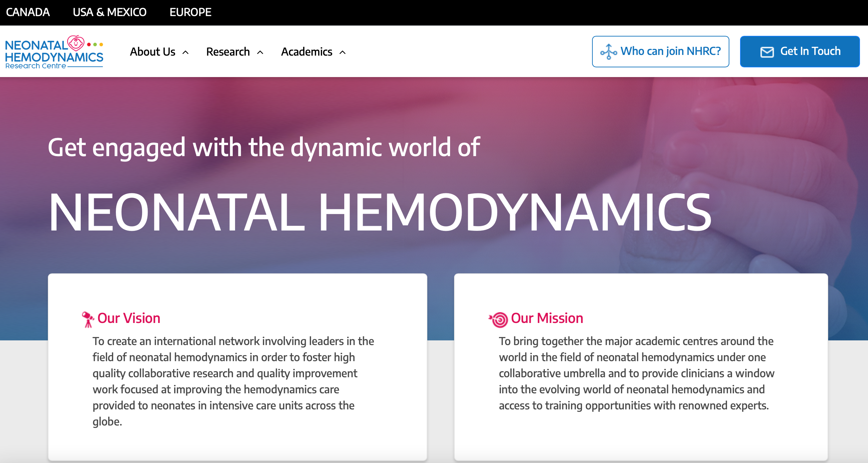Click the Get In Touch button

click(x=800, y=52)
